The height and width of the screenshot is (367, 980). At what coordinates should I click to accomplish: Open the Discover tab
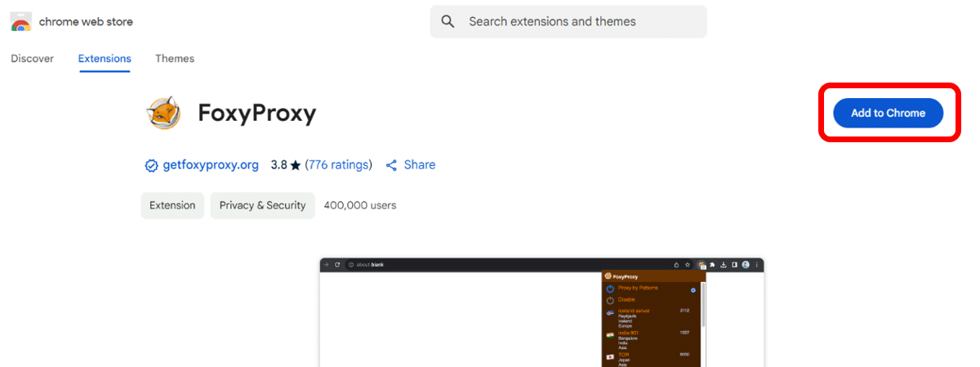33,59
